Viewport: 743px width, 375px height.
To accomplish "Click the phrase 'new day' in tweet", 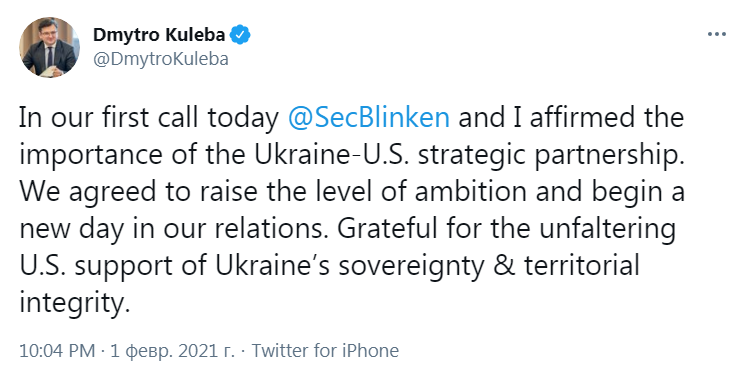I will pyautogui.click(x=72, y=228).
